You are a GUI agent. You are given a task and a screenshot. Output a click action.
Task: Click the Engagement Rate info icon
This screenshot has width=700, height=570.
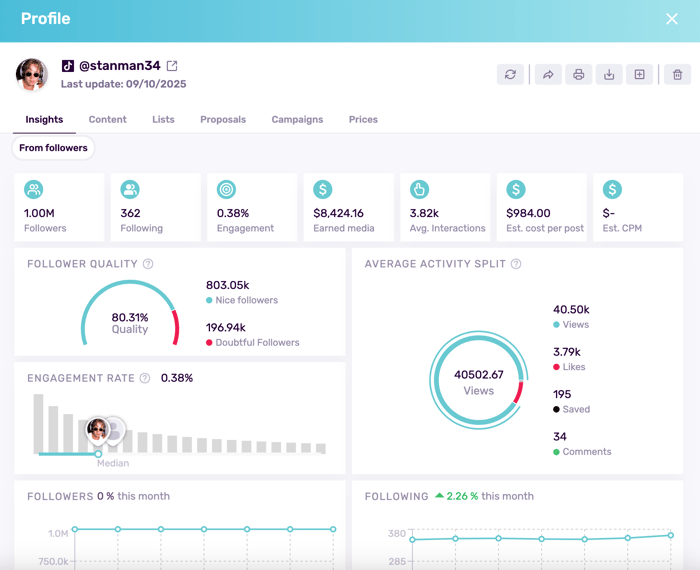click(x=145, y=378)
